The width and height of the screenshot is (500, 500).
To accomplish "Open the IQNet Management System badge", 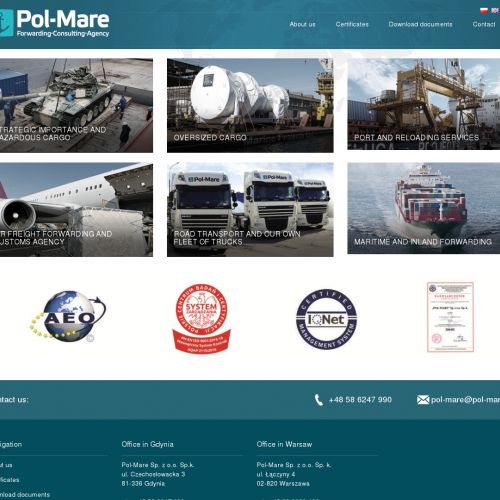I will pyautogui.click(x=326, y=319).
